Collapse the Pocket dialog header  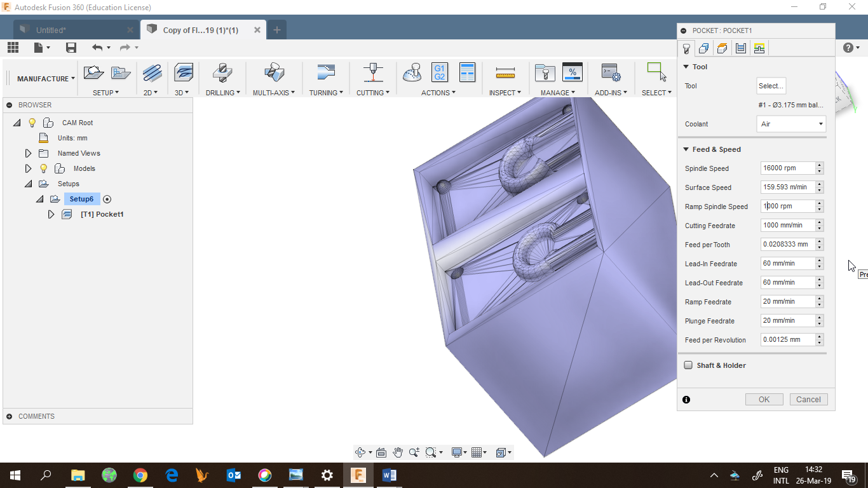click(683, 30)
